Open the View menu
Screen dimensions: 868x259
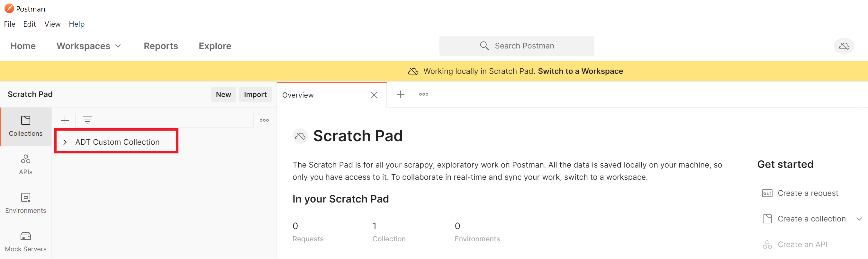52,24
